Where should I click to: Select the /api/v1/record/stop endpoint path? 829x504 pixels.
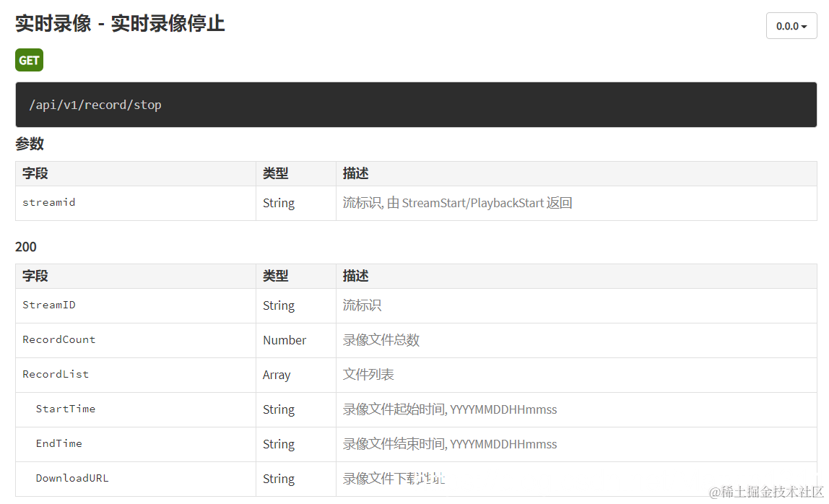(x=95, y=105)
